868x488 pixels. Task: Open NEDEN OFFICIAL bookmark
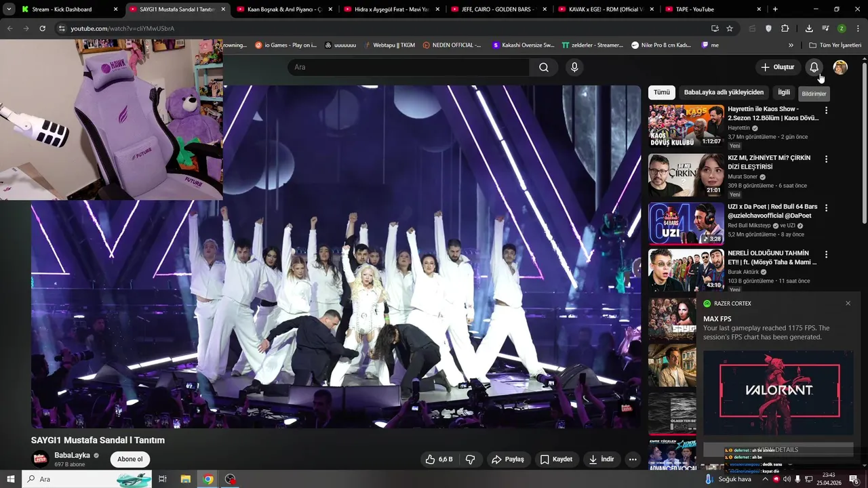coord(452,45)
